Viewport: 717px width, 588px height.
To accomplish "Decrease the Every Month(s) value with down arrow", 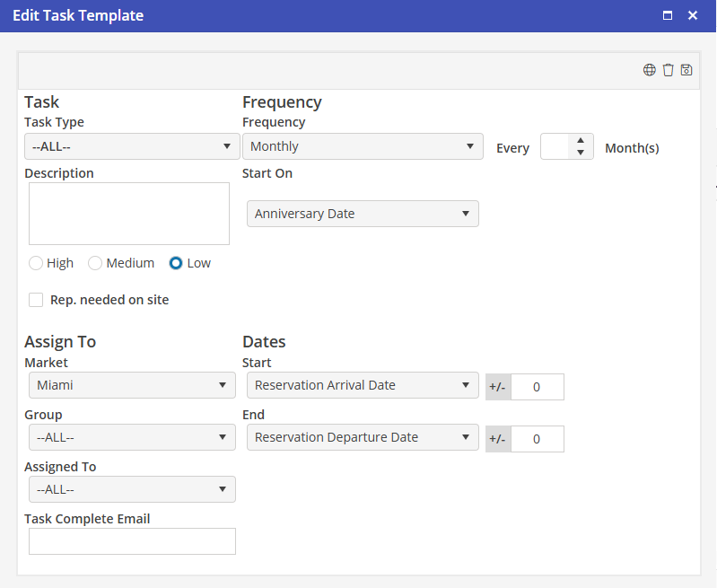I will click(581, 153).
